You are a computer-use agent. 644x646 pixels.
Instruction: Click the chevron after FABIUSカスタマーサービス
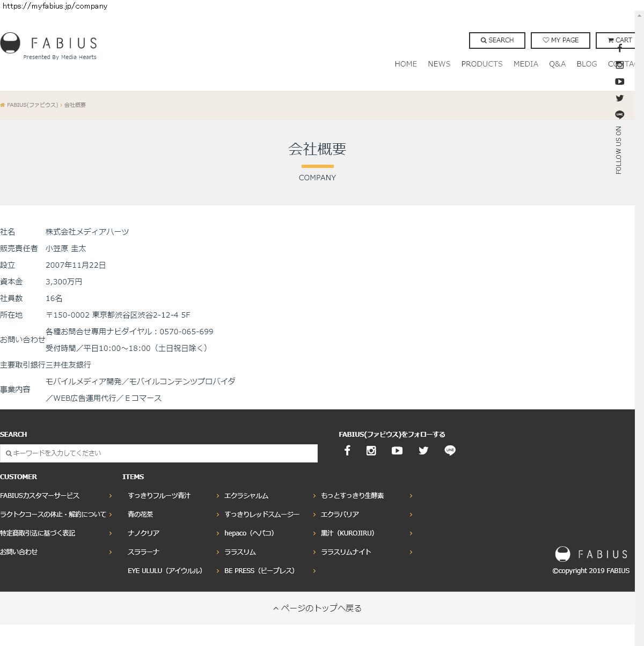111,496
